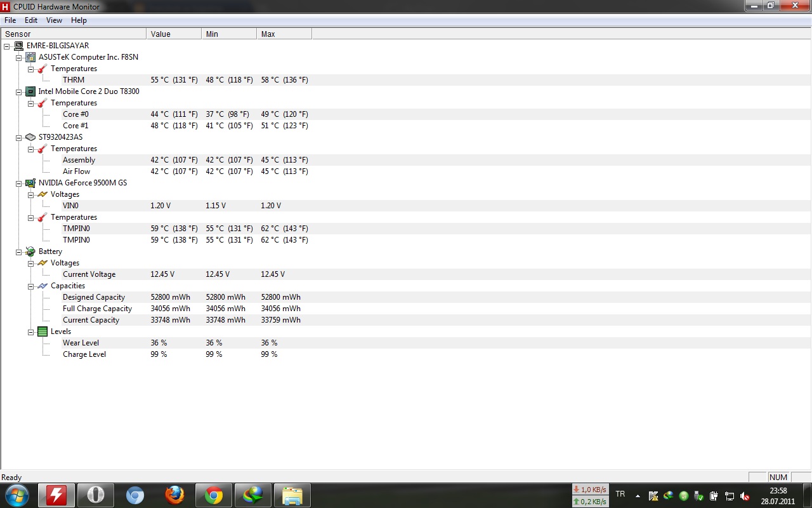This screenshot has height=508, width=812.
Task: Click the Min column header
Action: (229, 34)
